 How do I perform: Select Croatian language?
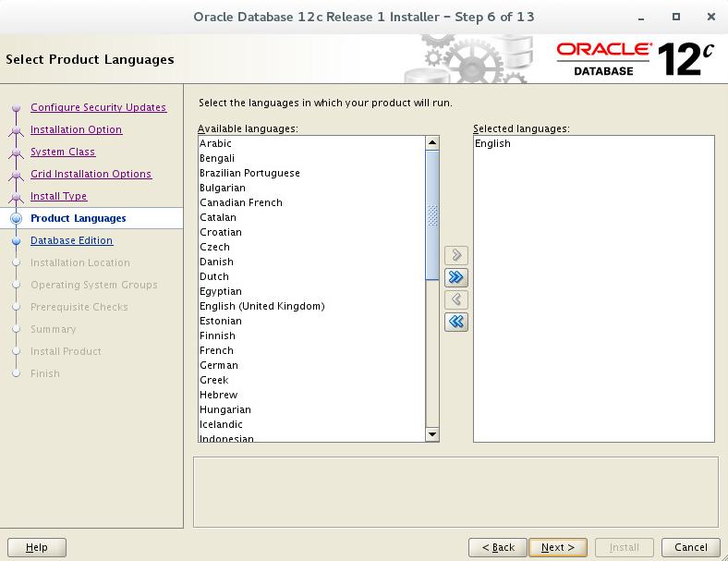tap(311, 232)
